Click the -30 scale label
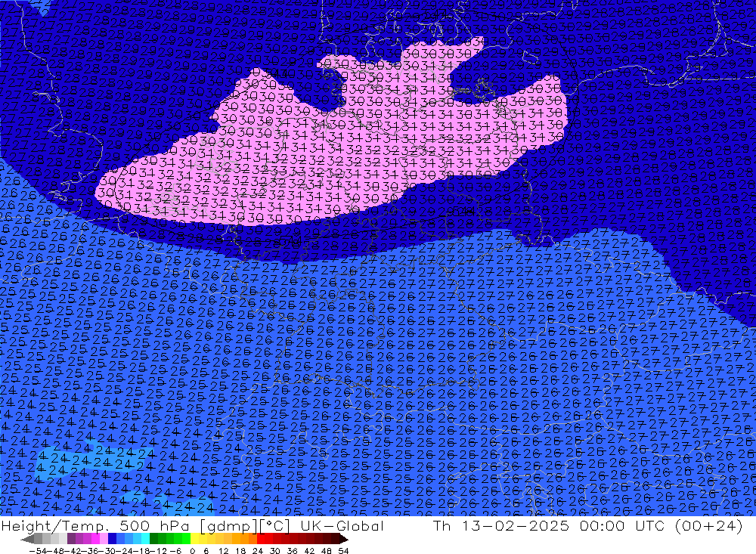756x554 pixels. point(106,551)
